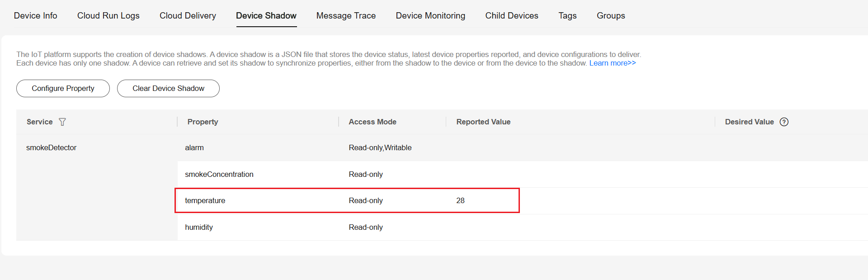This screenshot has height=280, width=868.
Task: Click the Desired Value help icon
Action: pos(784,122)
